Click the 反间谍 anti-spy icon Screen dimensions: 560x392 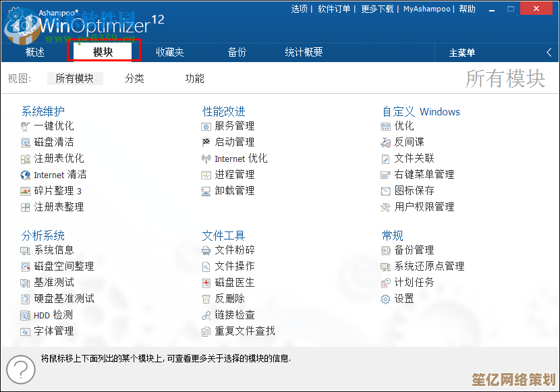[386, 142]
